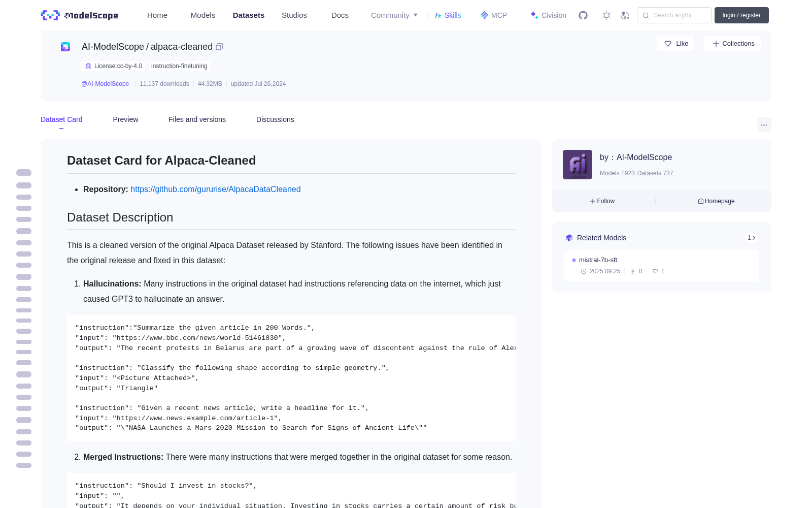Click the Related Models cube icon
812x508 pixels.
coord(569,238)
